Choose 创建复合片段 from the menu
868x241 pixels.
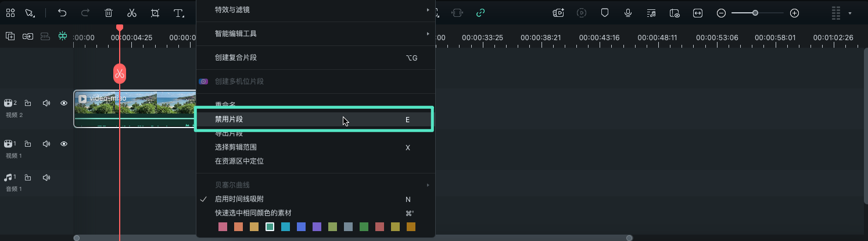[315, 58]
